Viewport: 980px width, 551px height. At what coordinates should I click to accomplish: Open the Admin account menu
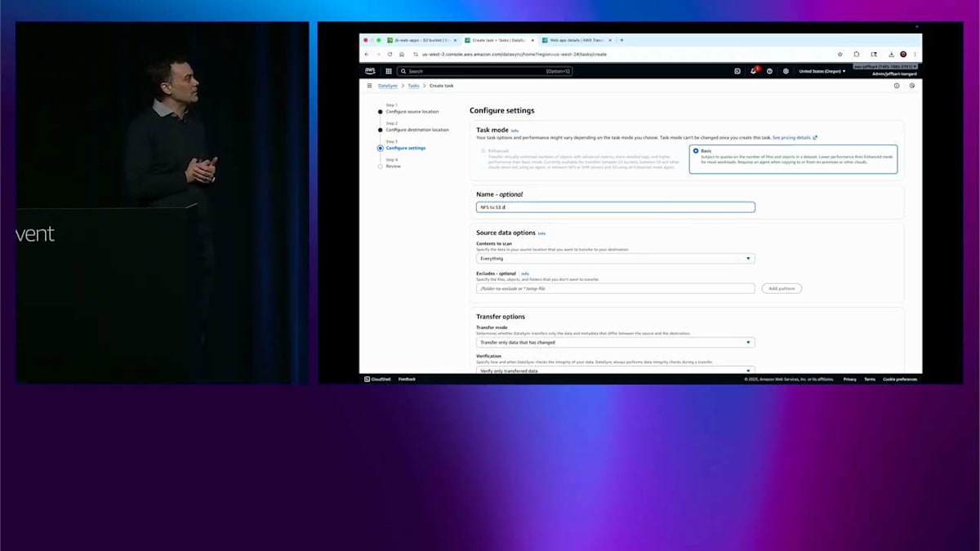pyautogui.click(x=894, y=74)
